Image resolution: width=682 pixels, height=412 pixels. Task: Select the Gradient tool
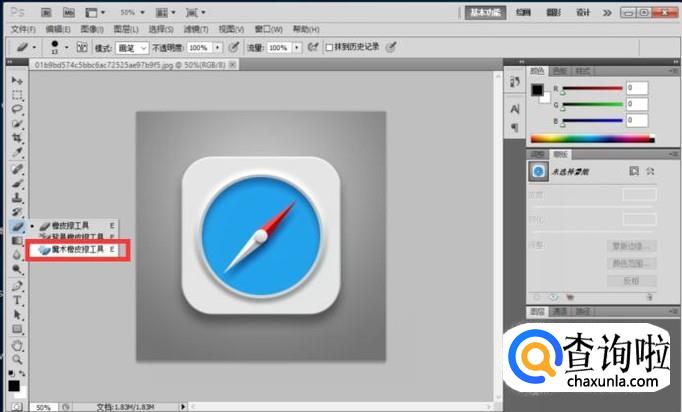pyautogui.click(x=17, y=241)
